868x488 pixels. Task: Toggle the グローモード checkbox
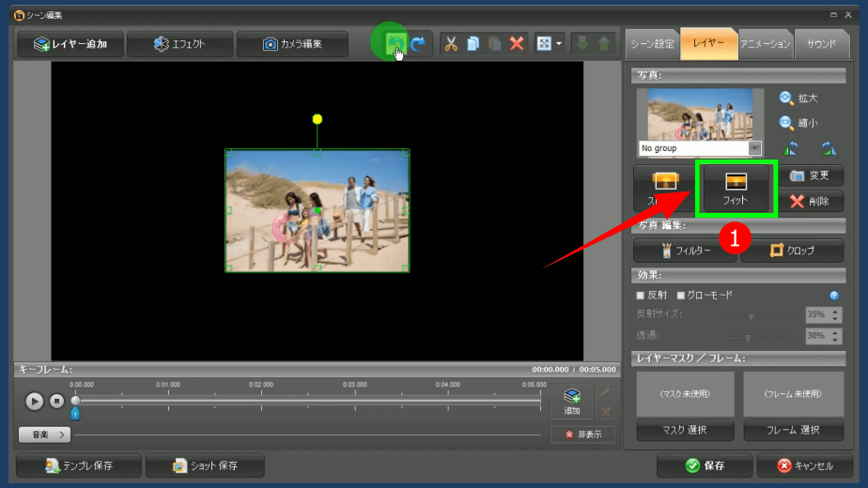click(x=681, y=296)
